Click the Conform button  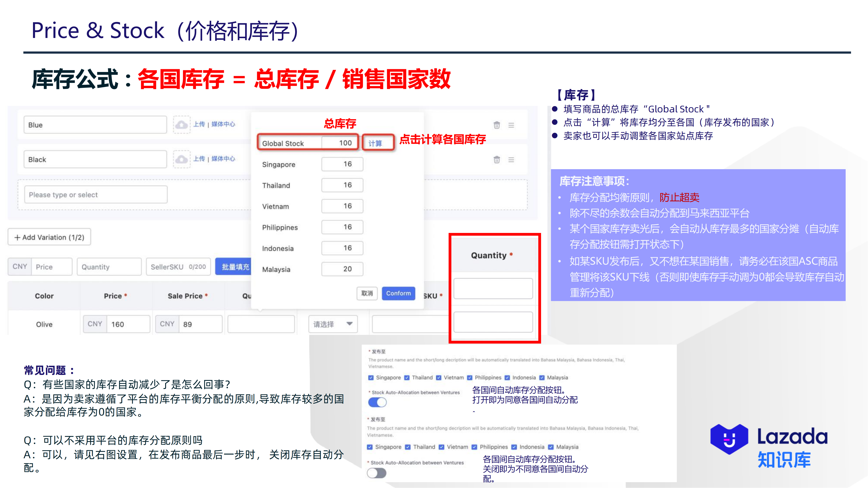(398, 293)
